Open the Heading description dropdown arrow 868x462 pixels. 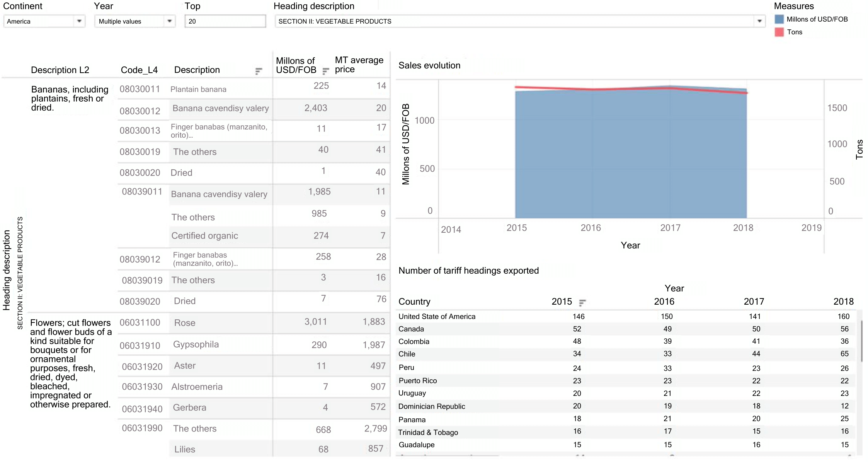(x=759, y=21)
